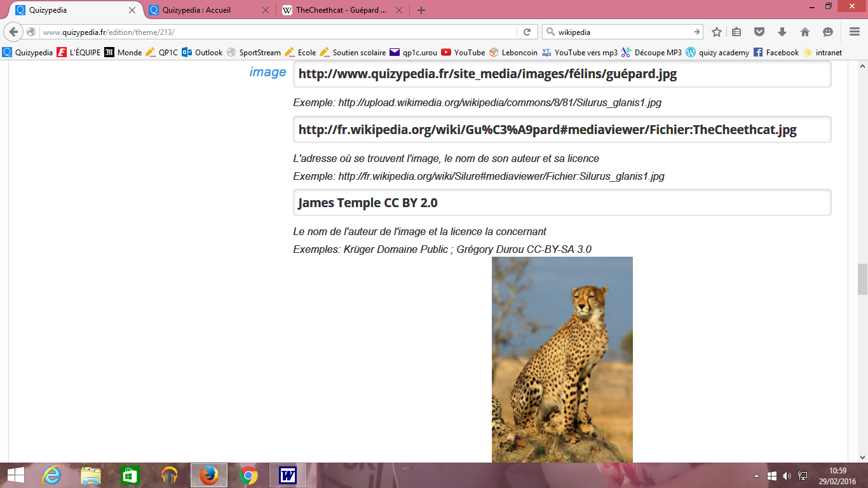Viewport: 868px width, 488px height.
Task: Open the L'ÉQUIPE bookmark
Action: [x=79, y=53]
